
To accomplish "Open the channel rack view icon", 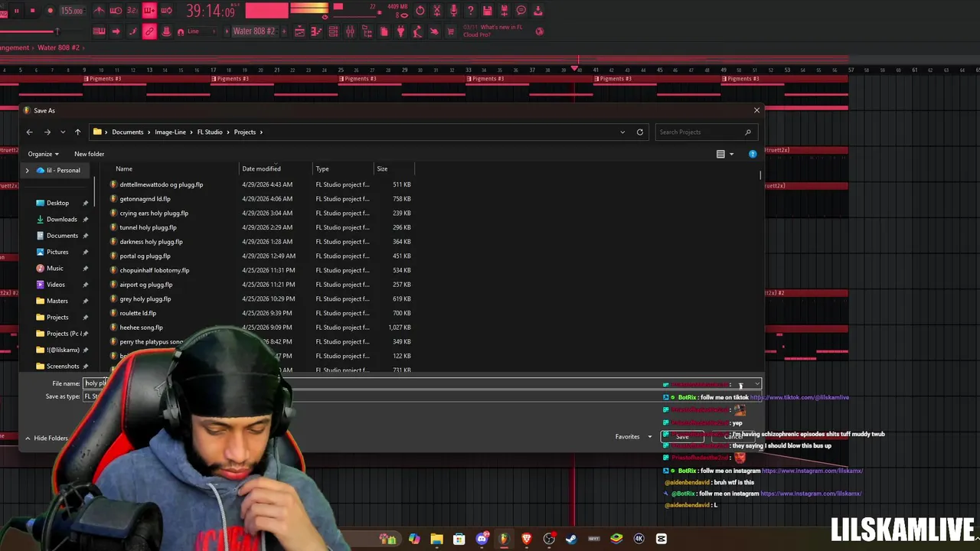I will [x=333, y=31].
